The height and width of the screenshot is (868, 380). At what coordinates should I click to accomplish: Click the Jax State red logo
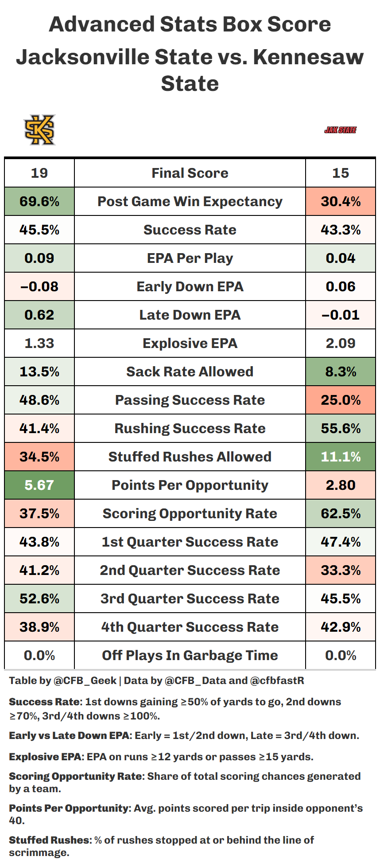tap(340, 130)
